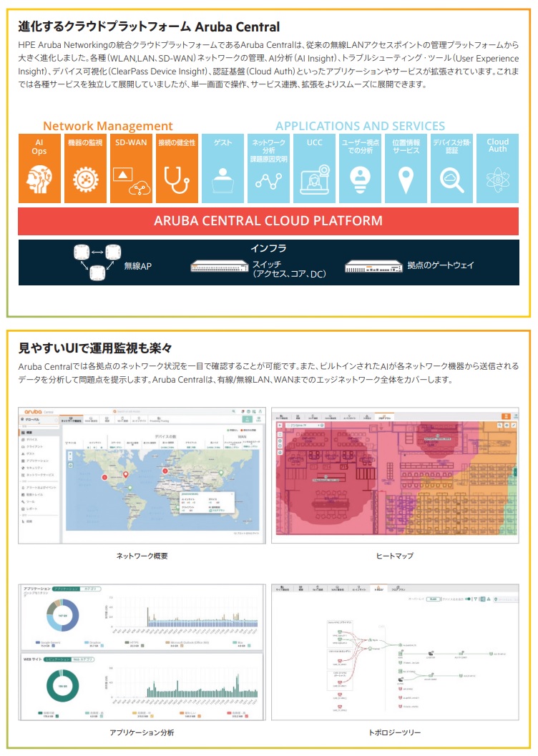The height and width of the screenshot is (756, 538).
Task: Click the 進化するクラウドプラットフォーム Aruba Central title
Action: click(149, 26)
